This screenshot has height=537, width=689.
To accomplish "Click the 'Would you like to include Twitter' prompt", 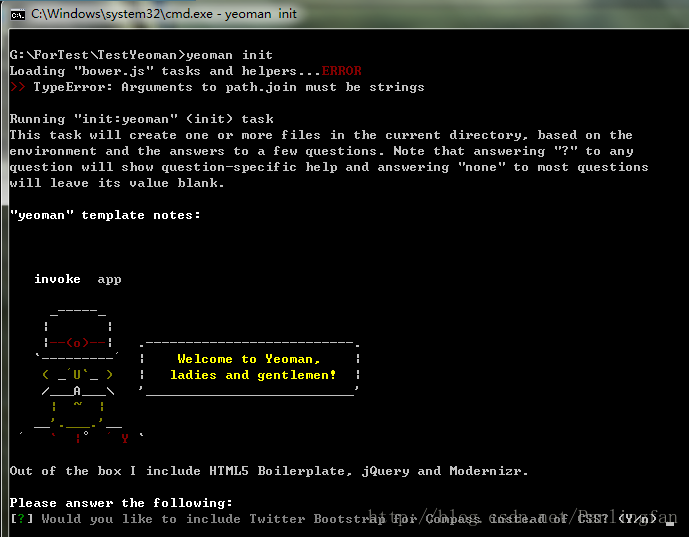I will click(x=349, y=519).
